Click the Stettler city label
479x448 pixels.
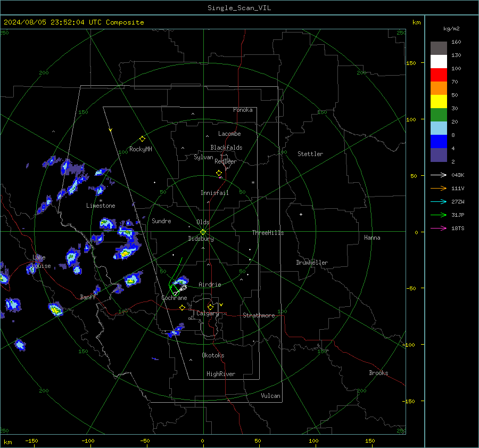click(x=310, y=154)
